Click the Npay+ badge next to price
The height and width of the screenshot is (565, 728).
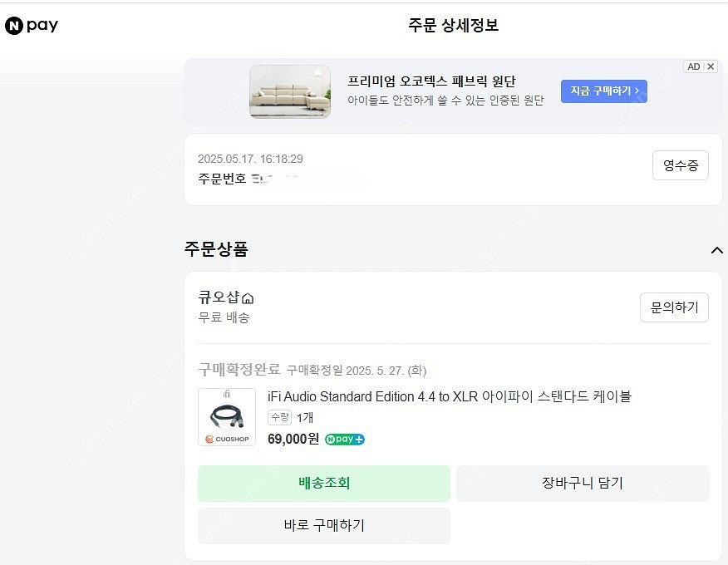[345, 440]
